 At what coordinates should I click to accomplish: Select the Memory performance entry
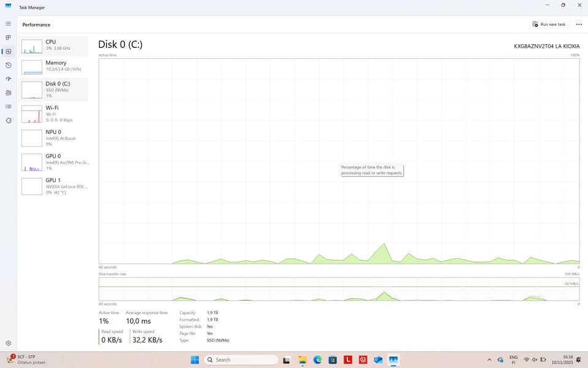click(x=53, y=67)
